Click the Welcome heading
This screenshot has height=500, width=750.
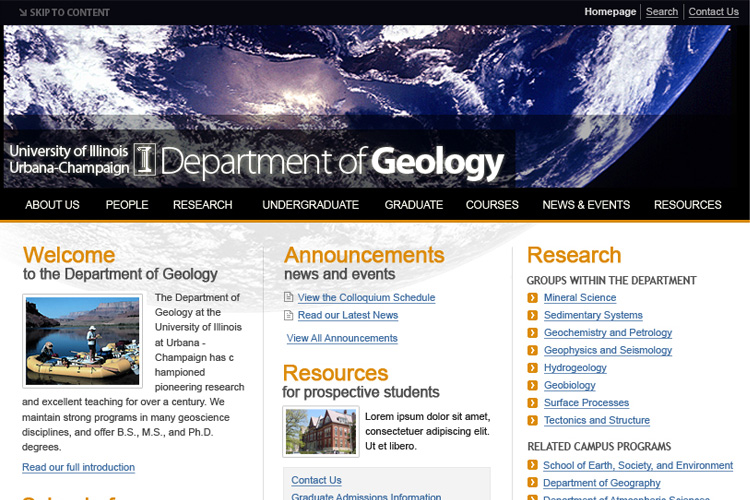point(69,255)
